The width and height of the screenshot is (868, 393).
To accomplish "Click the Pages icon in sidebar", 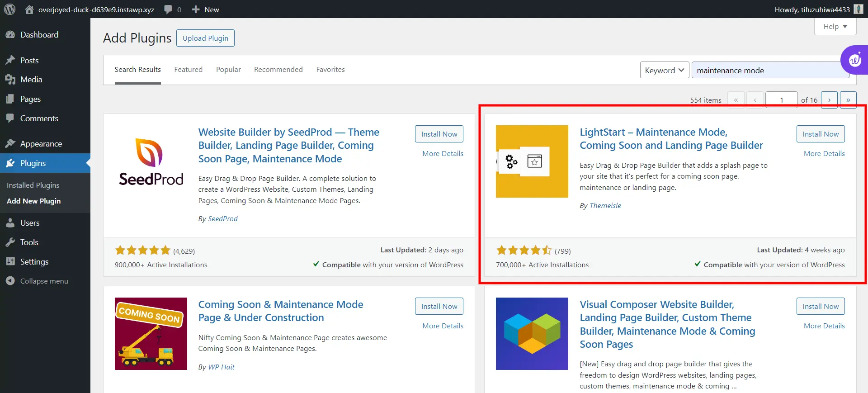I will click(10, 99).
